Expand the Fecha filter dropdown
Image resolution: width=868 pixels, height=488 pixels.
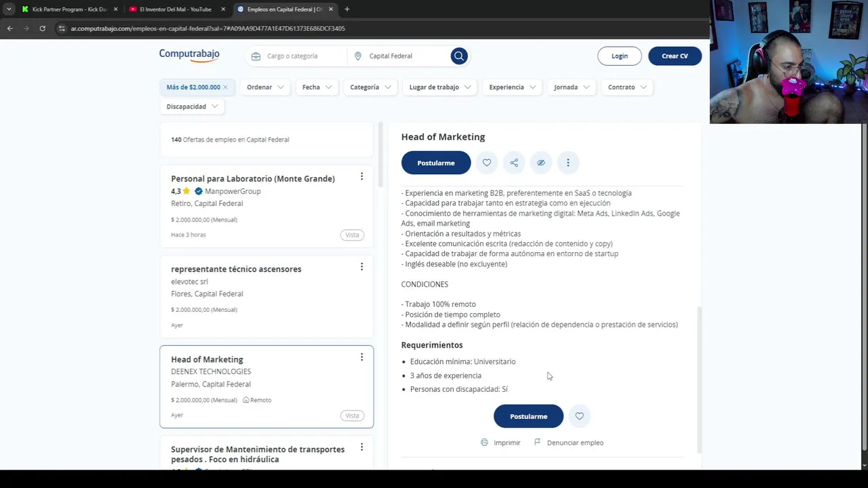(x=317, y=87)
